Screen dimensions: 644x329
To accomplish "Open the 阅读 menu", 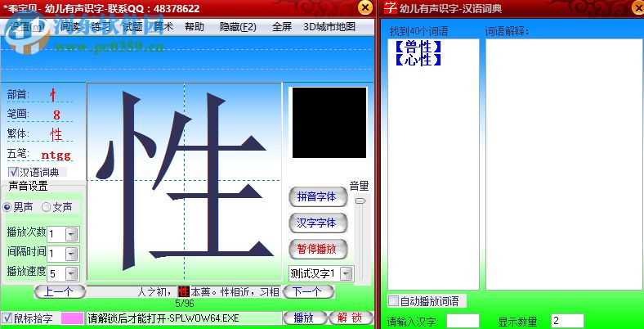I will point(70,27).
